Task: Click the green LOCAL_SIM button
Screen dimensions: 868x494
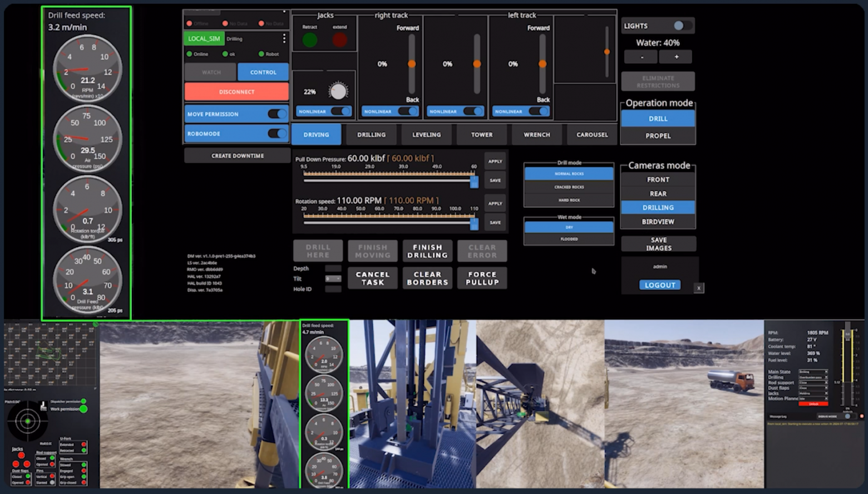Action: [x=204, y=38]
